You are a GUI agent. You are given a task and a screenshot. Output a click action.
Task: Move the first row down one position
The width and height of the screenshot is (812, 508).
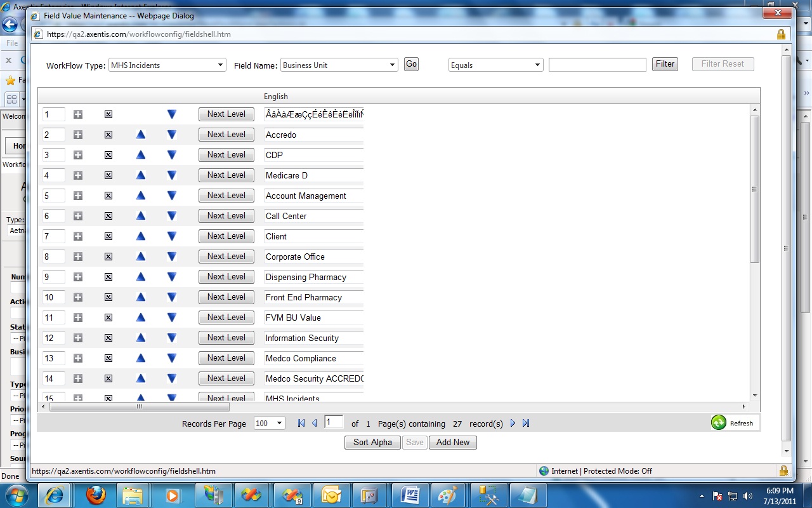pyautogui.click(x=171, y=114)
